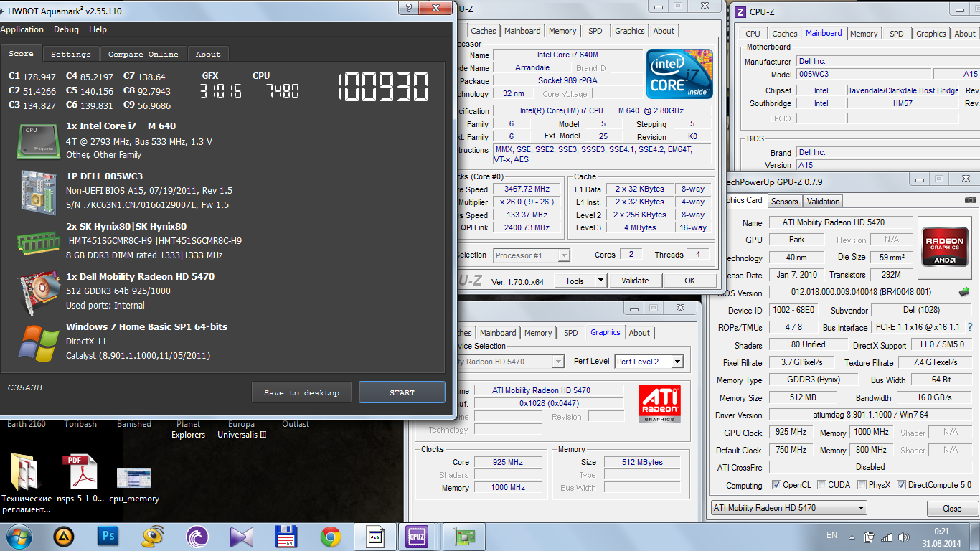Click the Europa Universalis III desktop label

242,429
